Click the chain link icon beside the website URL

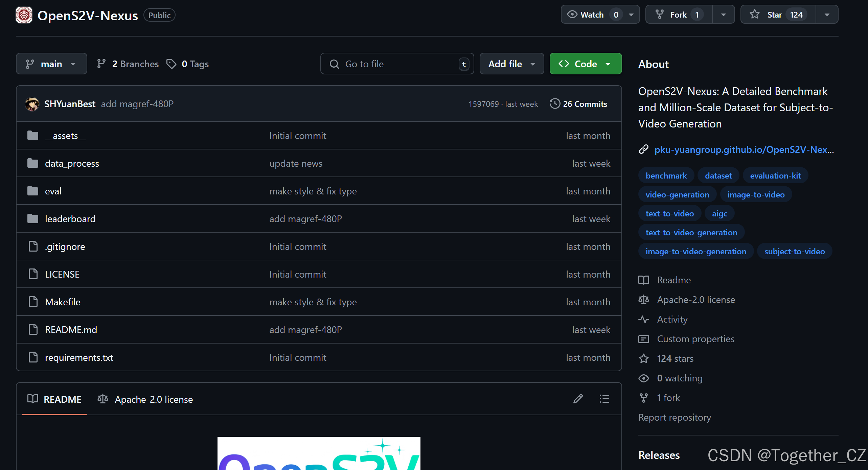coord(643,149)
